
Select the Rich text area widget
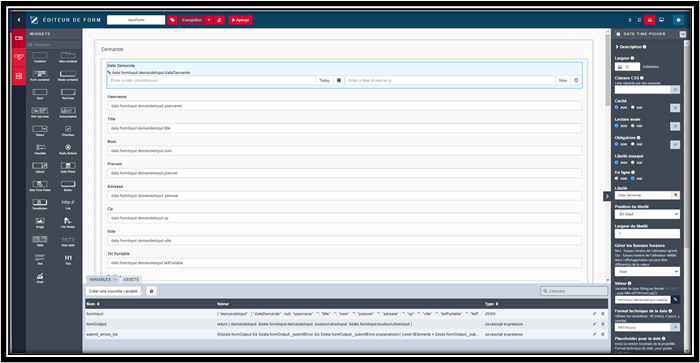tap(40, 112)
